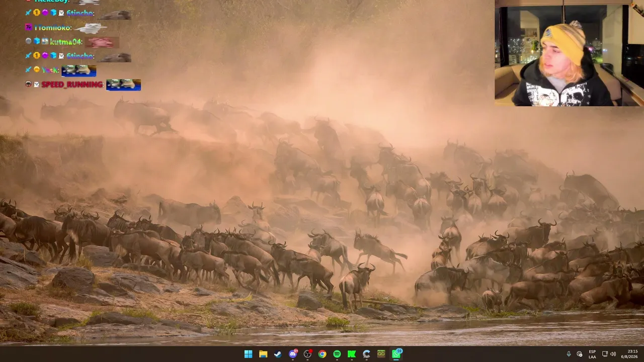Image resolution: width=644 pixels, height=362 pixels.
Task: Click the tray icon beside the microphone
Action: [x=580, y=354]
